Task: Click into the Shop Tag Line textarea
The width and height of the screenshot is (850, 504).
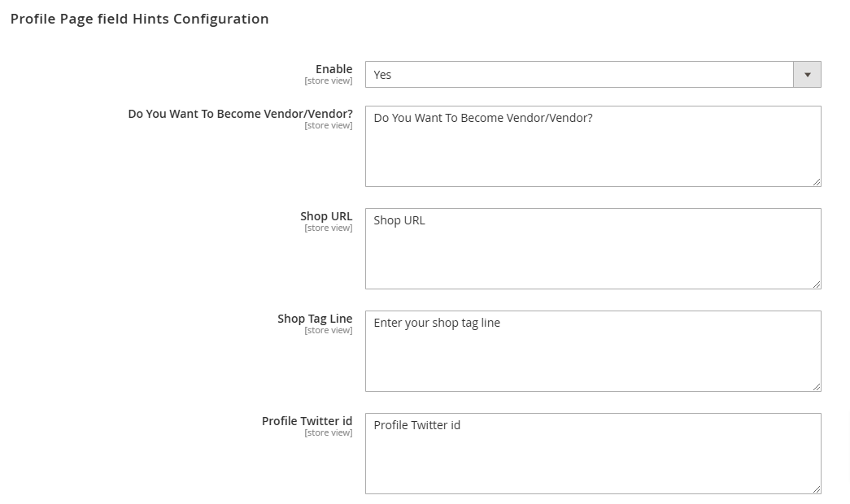Action: [593, 351]
